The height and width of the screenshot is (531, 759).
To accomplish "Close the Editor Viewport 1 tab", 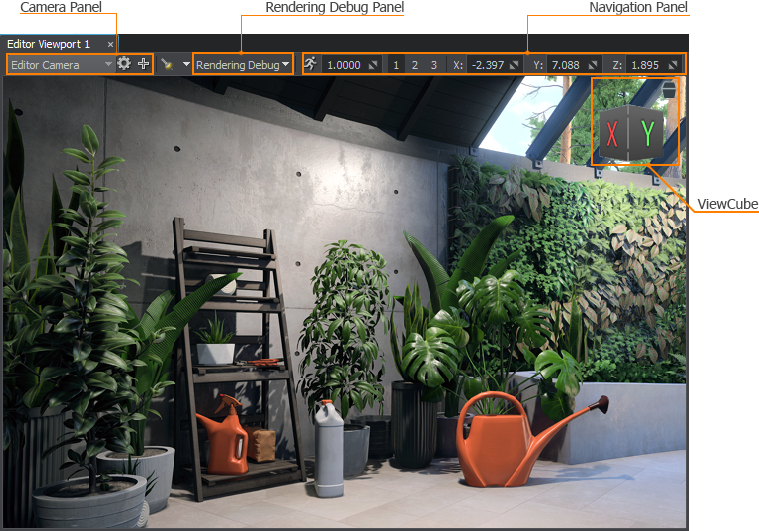I will coord(110,45).
